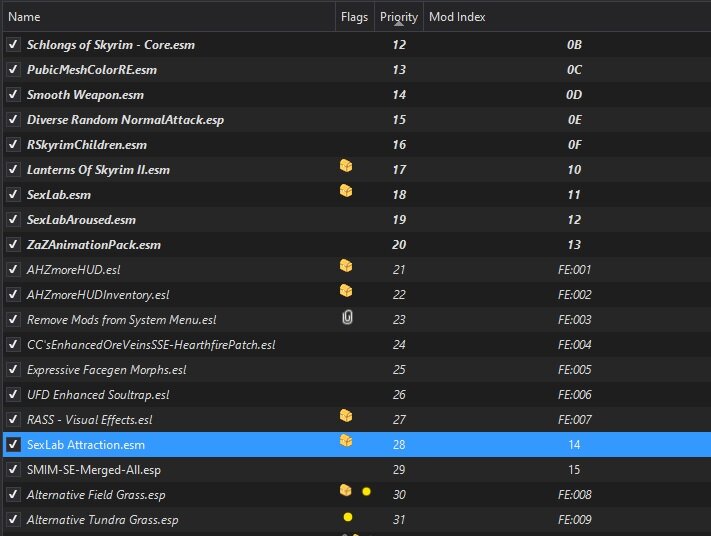Sort by Flags column header
This screenshot has height=536, width=711.
354,17
